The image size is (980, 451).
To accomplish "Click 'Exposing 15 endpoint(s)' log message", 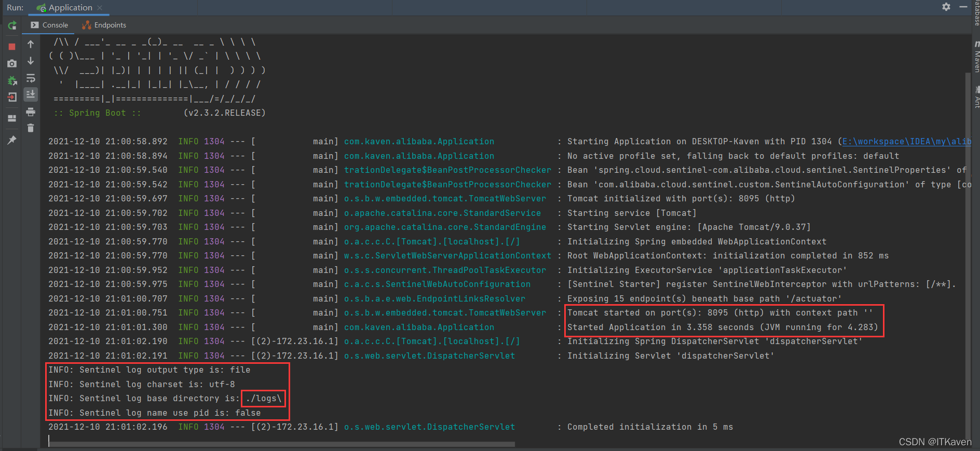I will point(704,299).
